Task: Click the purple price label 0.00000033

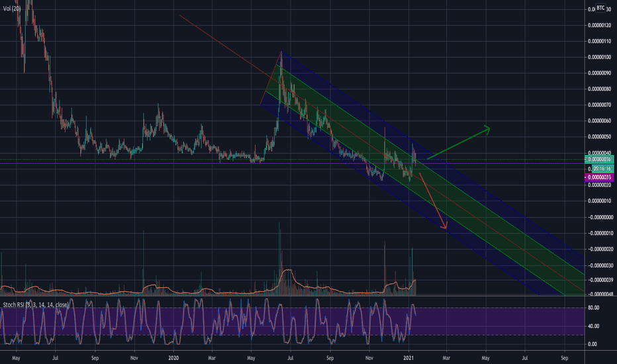Action: coord(599,177)
